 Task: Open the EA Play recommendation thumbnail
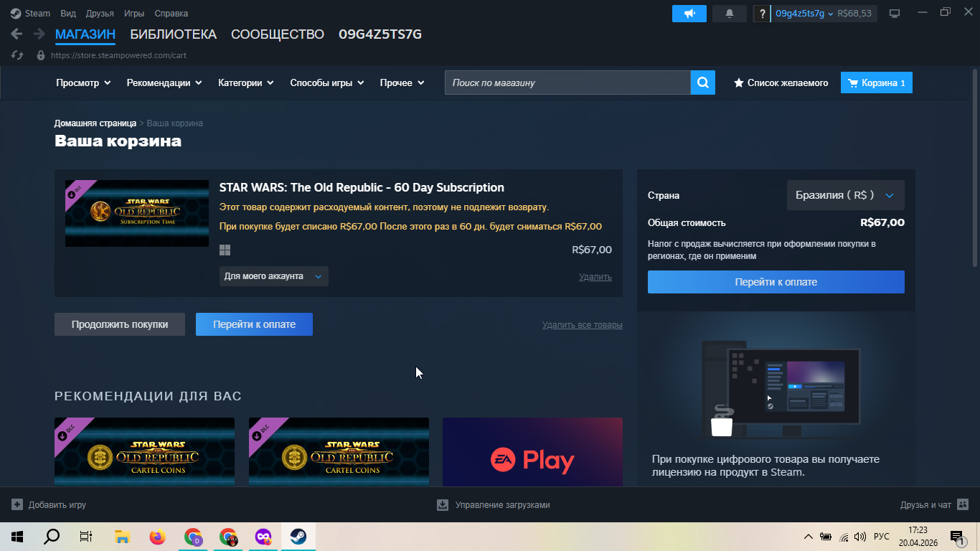pyautogui.click(x=532, y=452)
